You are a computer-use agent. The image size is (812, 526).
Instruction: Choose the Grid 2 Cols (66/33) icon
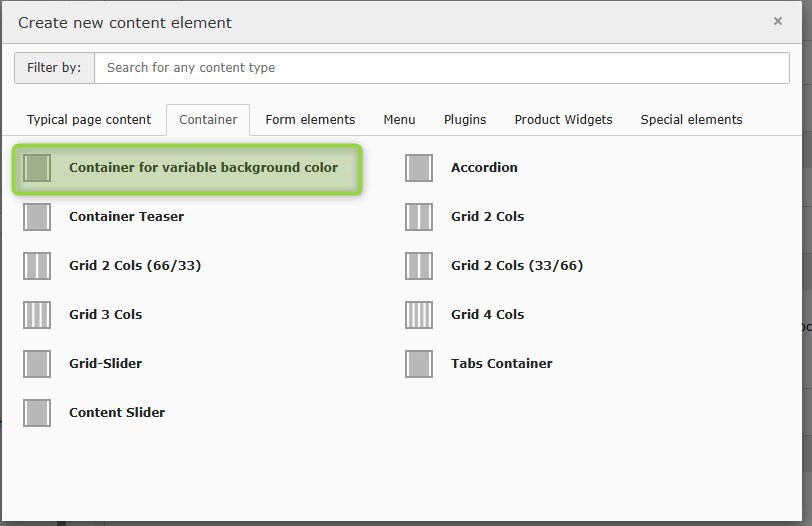(x=37, y=266)
